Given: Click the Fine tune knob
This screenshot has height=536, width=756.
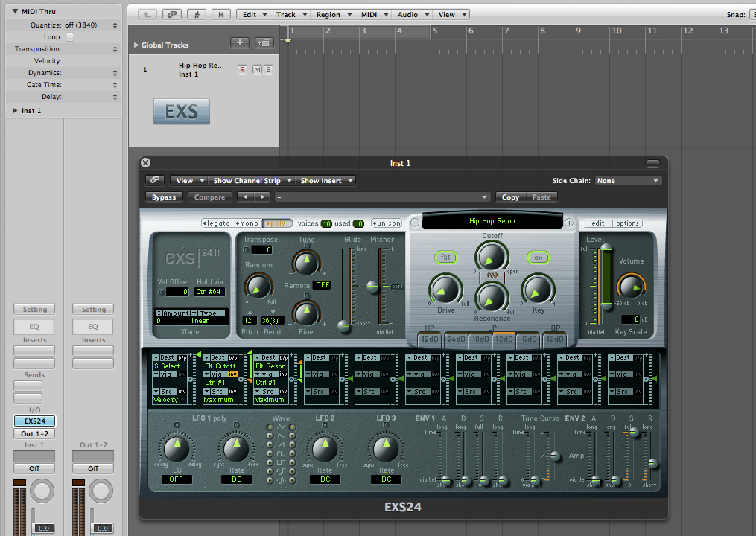Looking at the screenshot, I should point(306,314).
